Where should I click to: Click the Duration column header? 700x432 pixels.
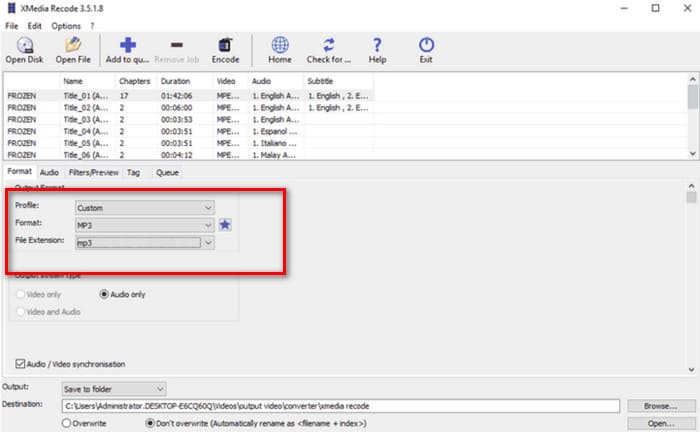185,81
